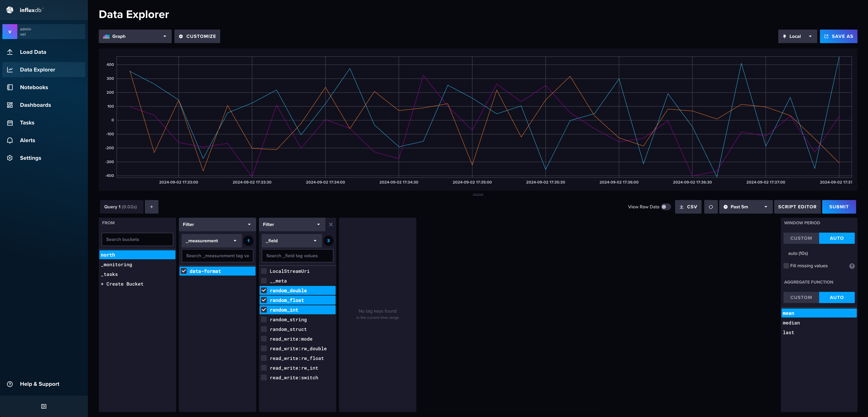Screen dimensions: 868x417
Task: Open the Settings gear icon
Action: [x=10, y=158]
